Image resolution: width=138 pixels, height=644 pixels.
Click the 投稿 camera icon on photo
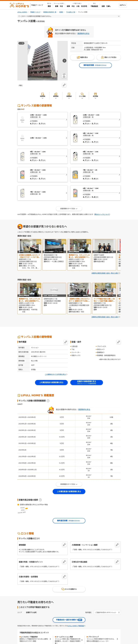64,75
